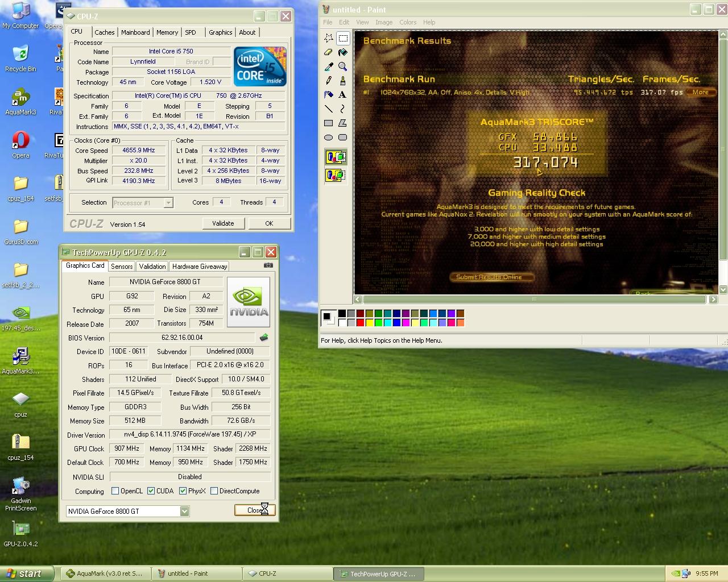Select the Ellipse shape tool
Image resolution: width=728 pixels, height=582 pixels.
pos(329,137)
